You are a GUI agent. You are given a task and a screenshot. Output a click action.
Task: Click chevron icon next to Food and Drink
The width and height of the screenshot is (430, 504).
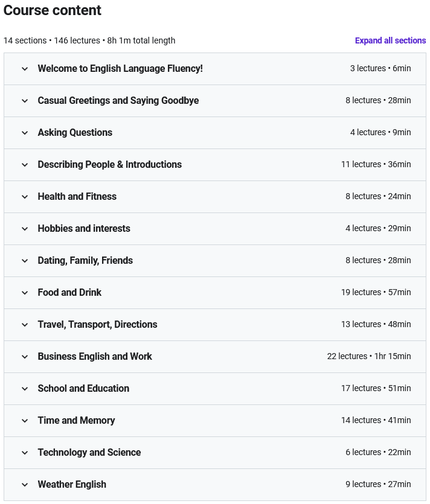pyautogui.click(x=25, y=293)
